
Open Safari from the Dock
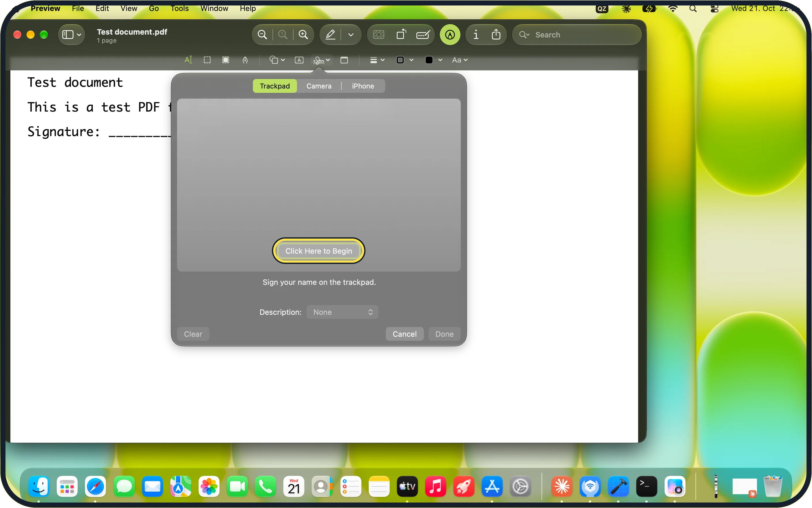click(95, 486)
